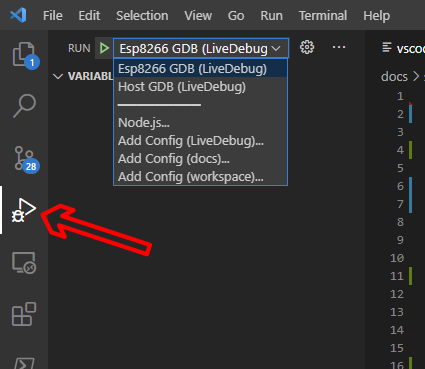Open the Extensions view
This screenshot has width=425, height=369.
coord(24,314)
